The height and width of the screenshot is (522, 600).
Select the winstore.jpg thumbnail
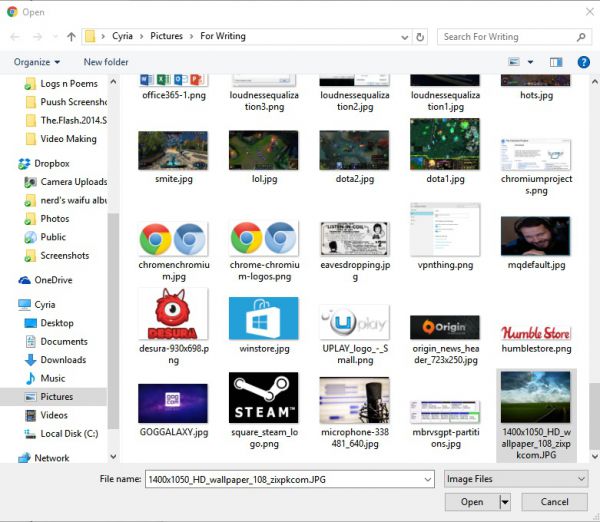[264, 318]
